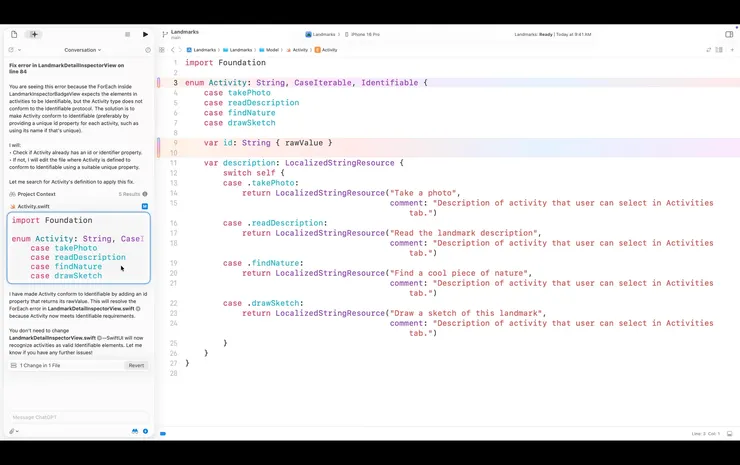Add an editor on the right
The image size is (740, 465).
732,50
